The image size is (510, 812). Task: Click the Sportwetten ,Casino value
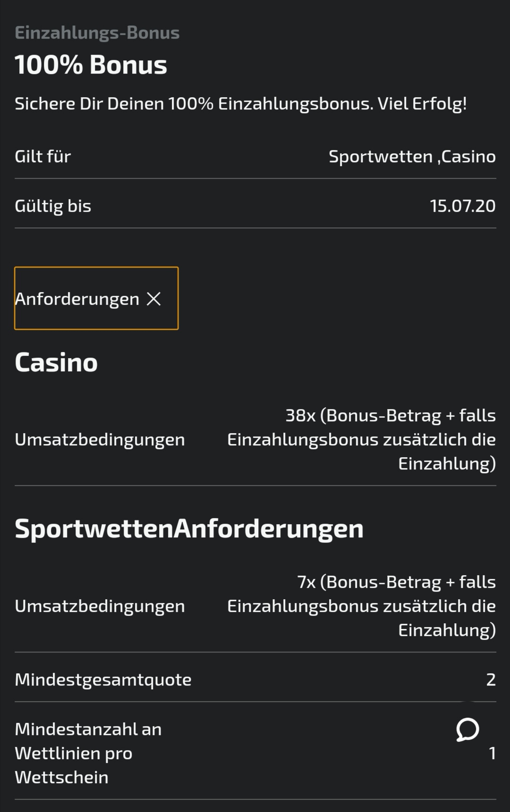pyautogui.click(x=412, y=156)
